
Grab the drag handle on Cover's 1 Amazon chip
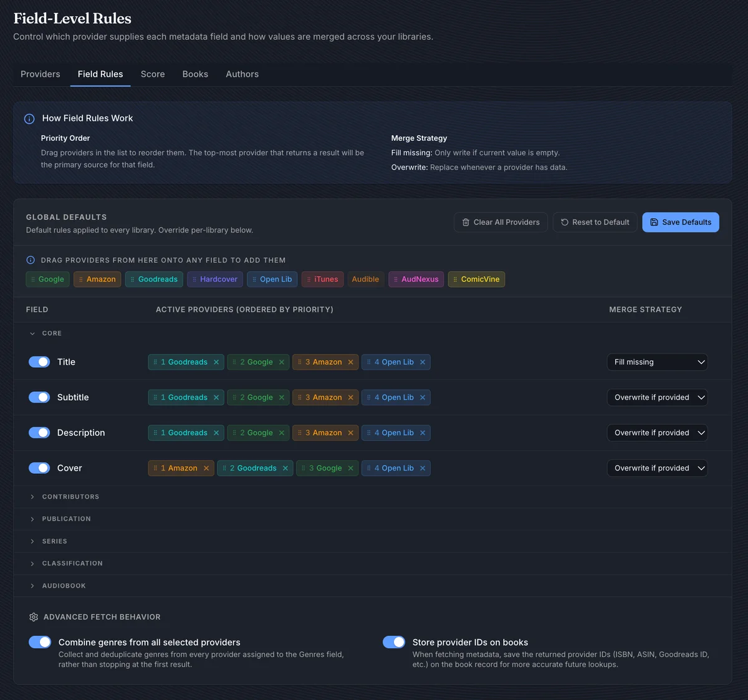click(x=155, y=468)
